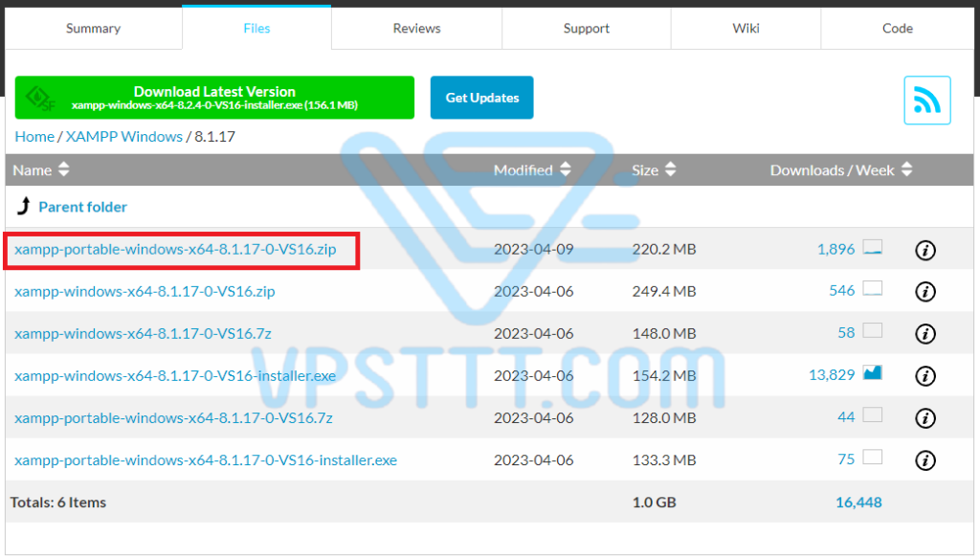Sort by Size column arrows
This screenshot has width=980, height=560.
tap(671, 169)
